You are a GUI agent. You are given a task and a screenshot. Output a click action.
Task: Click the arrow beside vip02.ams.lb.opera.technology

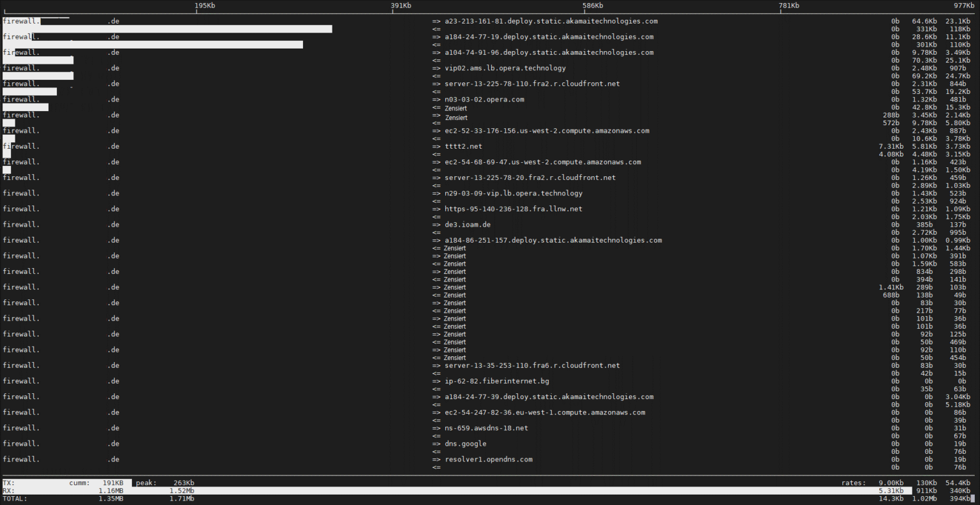tap(438, 68)
